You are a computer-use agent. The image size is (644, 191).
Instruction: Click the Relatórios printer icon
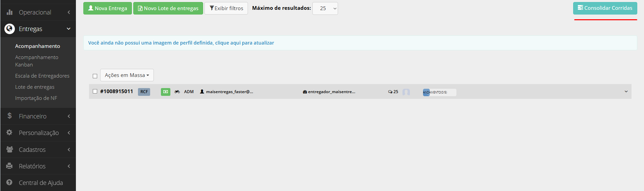click(9, 166)
